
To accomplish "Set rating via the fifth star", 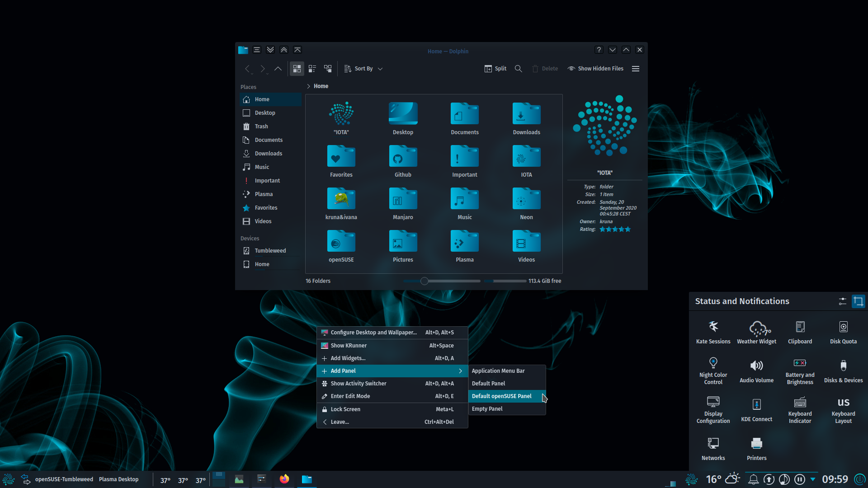I will click(627, 230).
